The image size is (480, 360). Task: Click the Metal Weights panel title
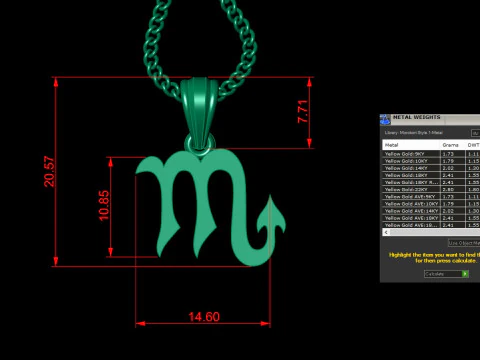pyautogui.click(x=417, y=117)
